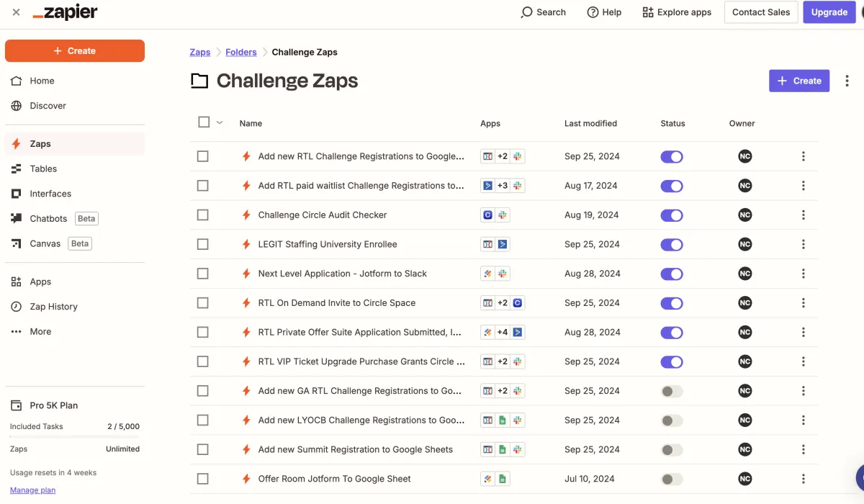The height and width of the screenshot is (504, 864).
Task: Click NC owner avatar for Challenge Circle Audit Checker
Action: (745, 215)
